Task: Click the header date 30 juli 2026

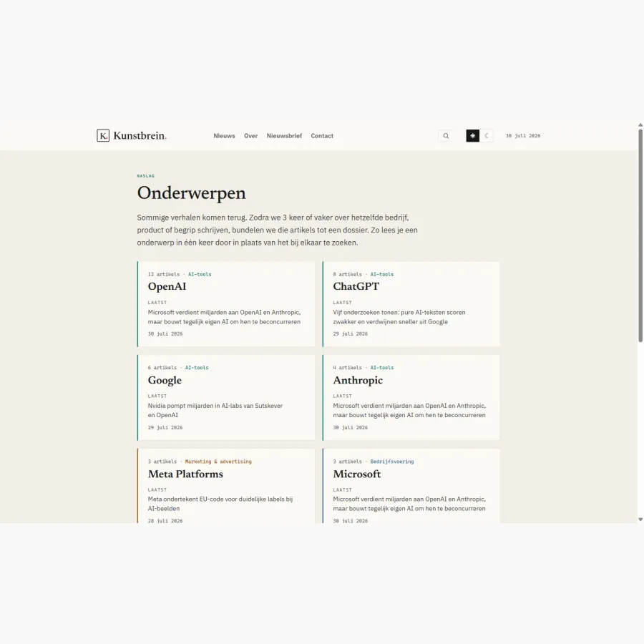Action: coord(523,135)
